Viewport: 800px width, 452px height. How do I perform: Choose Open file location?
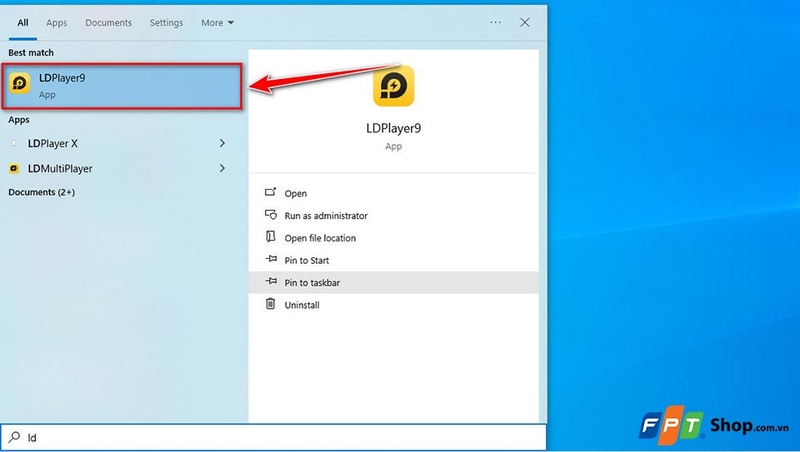[x=393, y=238]
